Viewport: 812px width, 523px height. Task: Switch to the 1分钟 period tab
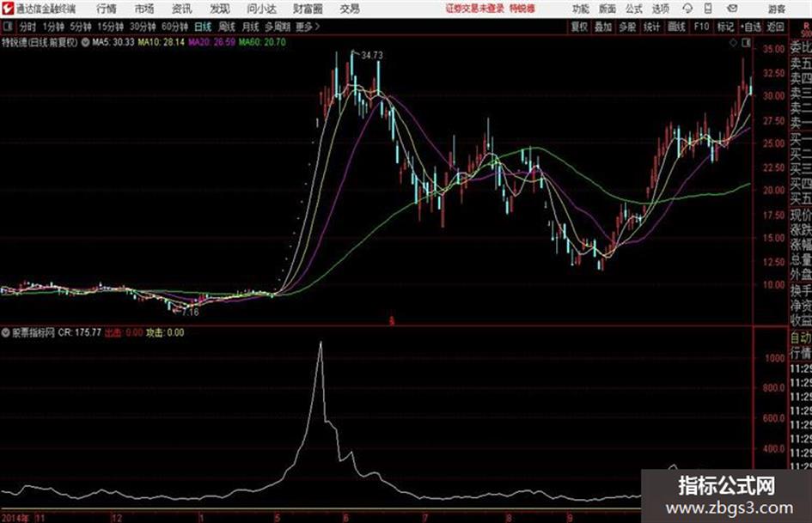coord(52,27)
